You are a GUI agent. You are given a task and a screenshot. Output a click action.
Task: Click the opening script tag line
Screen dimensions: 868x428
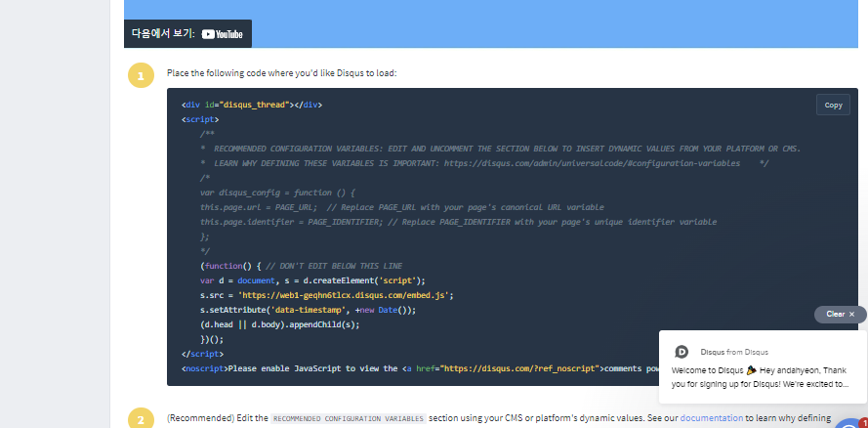[x=200, y=119]
